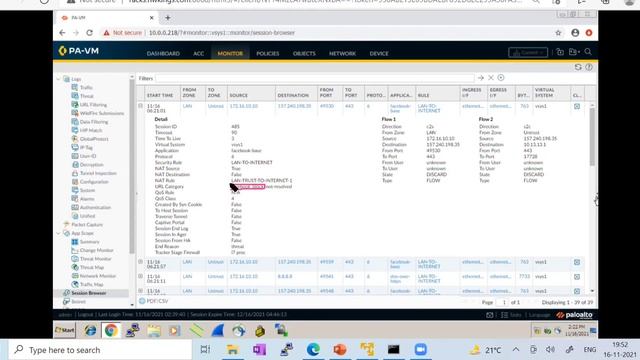Screen dimensions: 640x360
Task: Open Zoom from Windows taskbar
Action: pyautogui.click(x=420, y=349)
